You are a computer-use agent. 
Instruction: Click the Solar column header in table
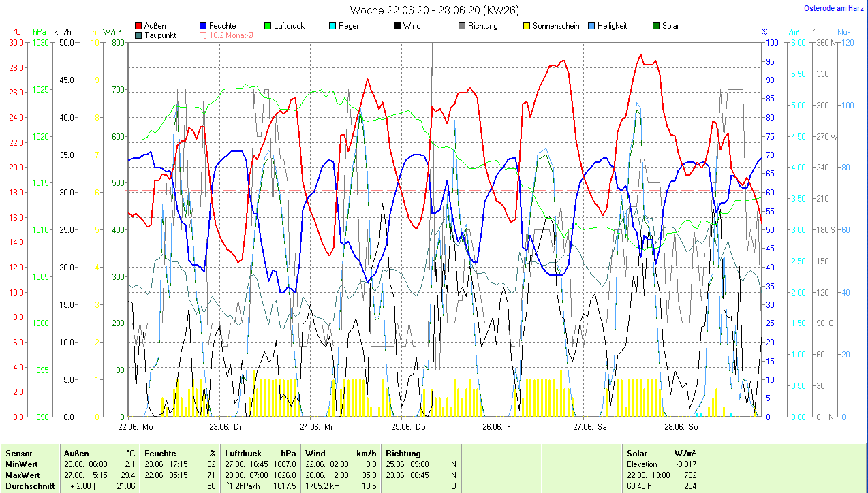[637, 453]
